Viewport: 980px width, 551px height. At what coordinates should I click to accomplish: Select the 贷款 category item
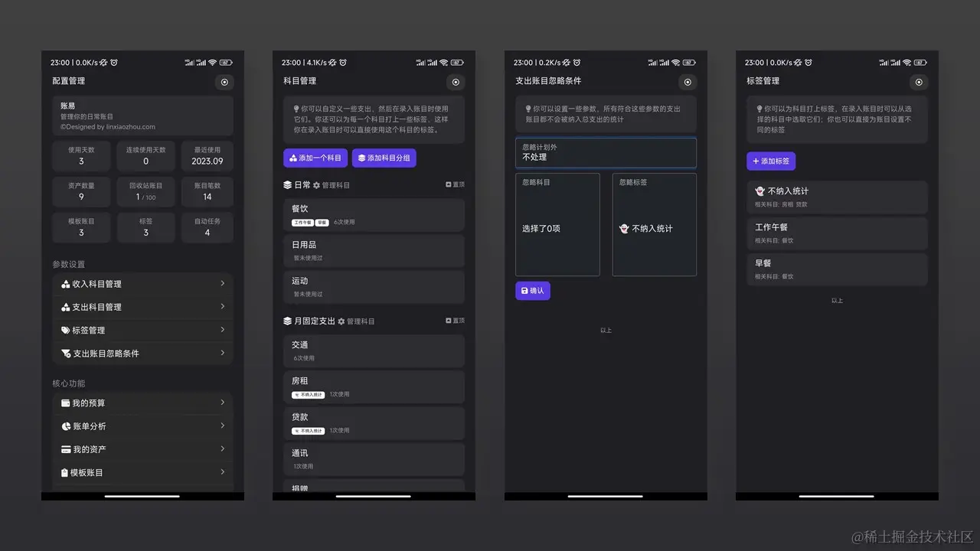point(374,423)
